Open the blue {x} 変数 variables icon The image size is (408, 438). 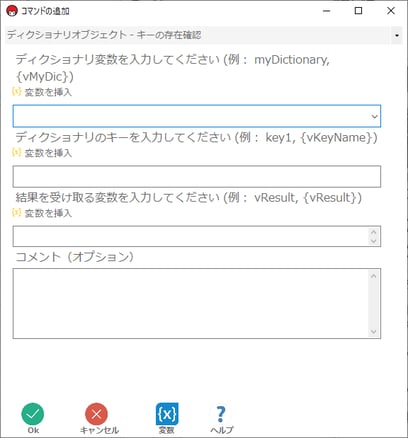point(167,414)
